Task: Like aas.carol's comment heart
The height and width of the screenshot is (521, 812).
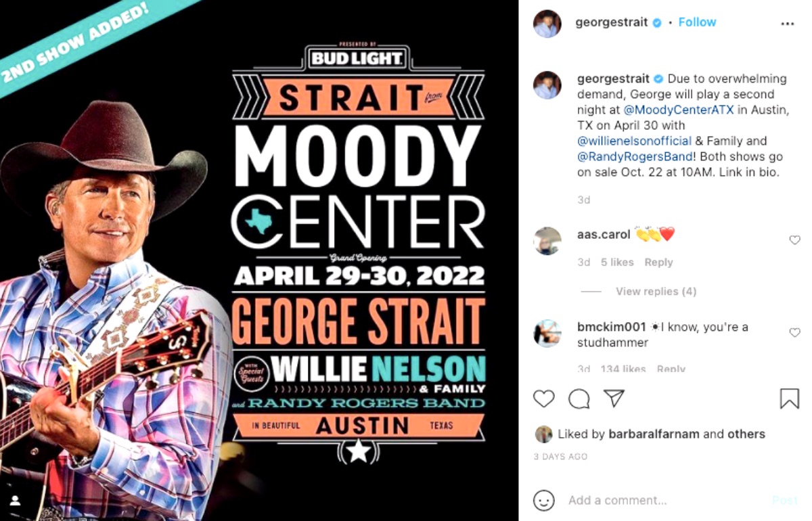Action: click(x=794, y=240)
